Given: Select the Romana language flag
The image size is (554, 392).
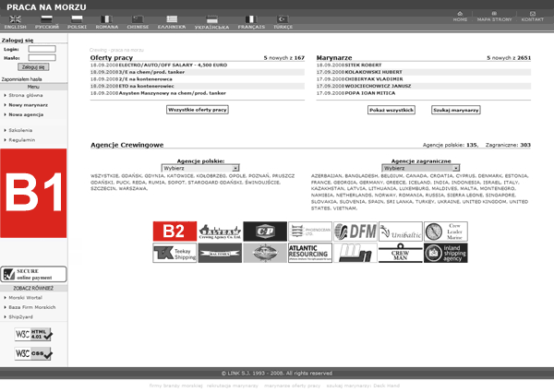Looking at the screenshot, I should point(107,19).
